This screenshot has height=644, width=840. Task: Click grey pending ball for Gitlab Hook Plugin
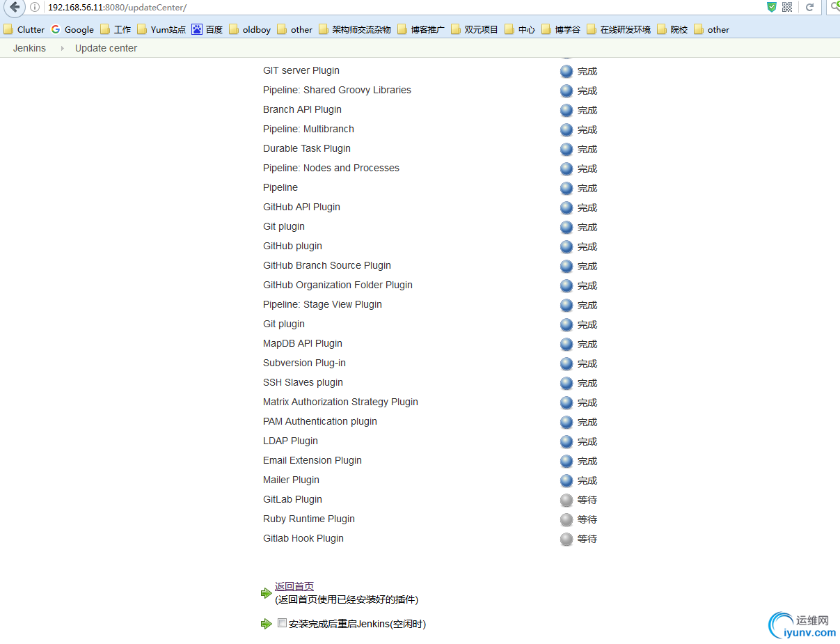pos(566,539)
